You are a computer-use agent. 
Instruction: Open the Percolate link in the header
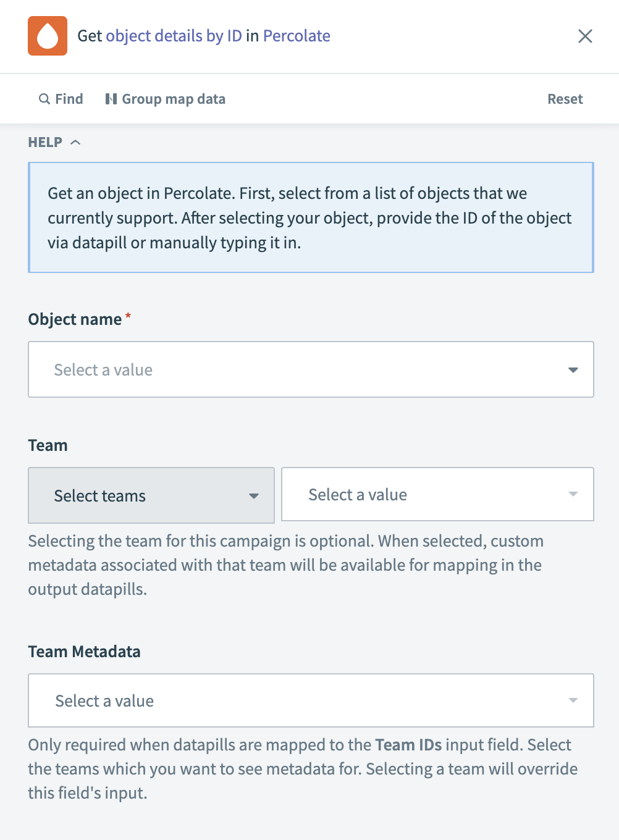297,36
